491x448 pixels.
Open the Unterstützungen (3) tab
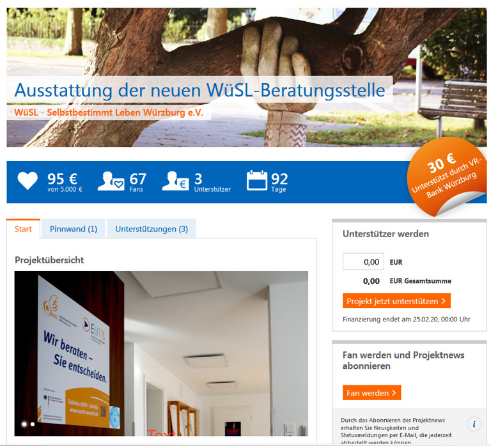click(x=152, y=229)
